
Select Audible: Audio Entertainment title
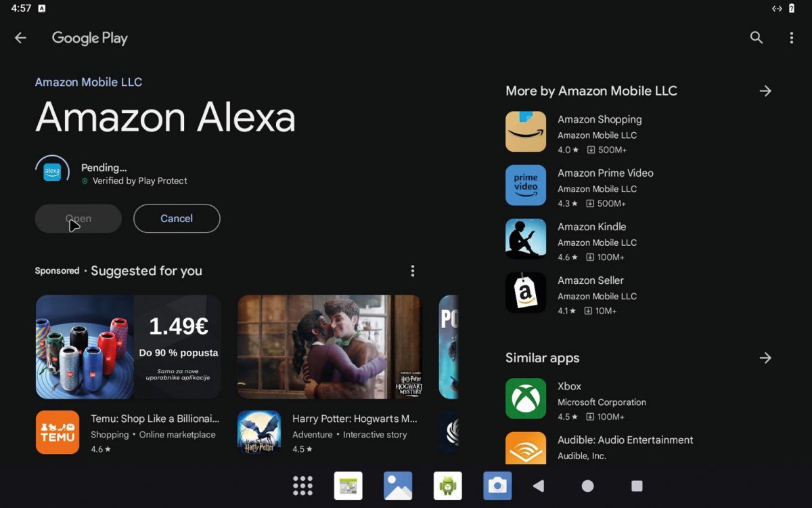pos(625,440)
